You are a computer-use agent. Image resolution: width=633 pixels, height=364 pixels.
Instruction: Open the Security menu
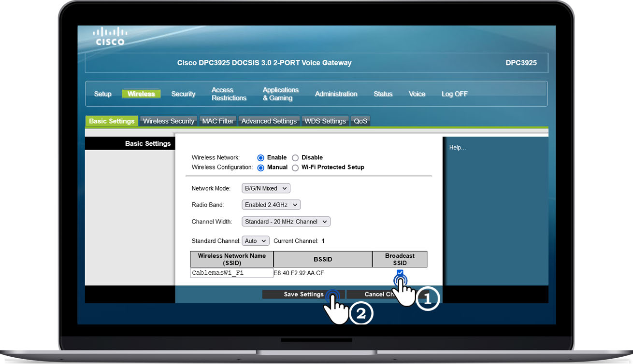[x=183, y=94]
